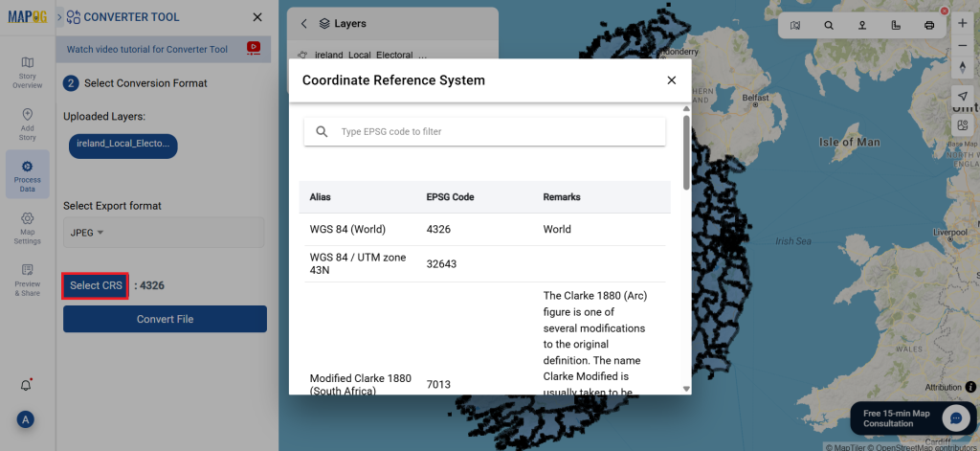Close the Coordinate Reference System dialog
980x451 pixels.
672,80
